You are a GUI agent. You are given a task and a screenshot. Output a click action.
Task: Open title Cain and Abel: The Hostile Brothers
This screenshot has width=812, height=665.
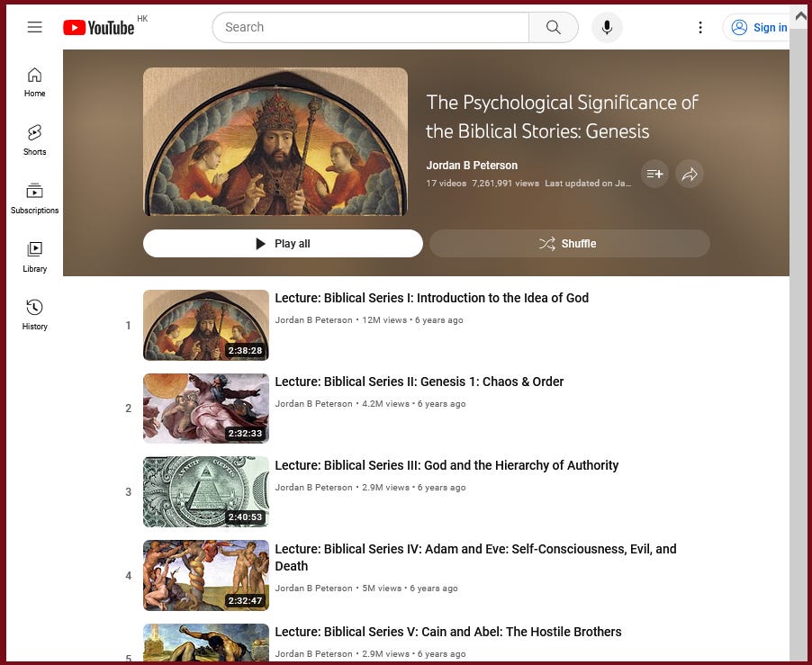click(448, 632)
